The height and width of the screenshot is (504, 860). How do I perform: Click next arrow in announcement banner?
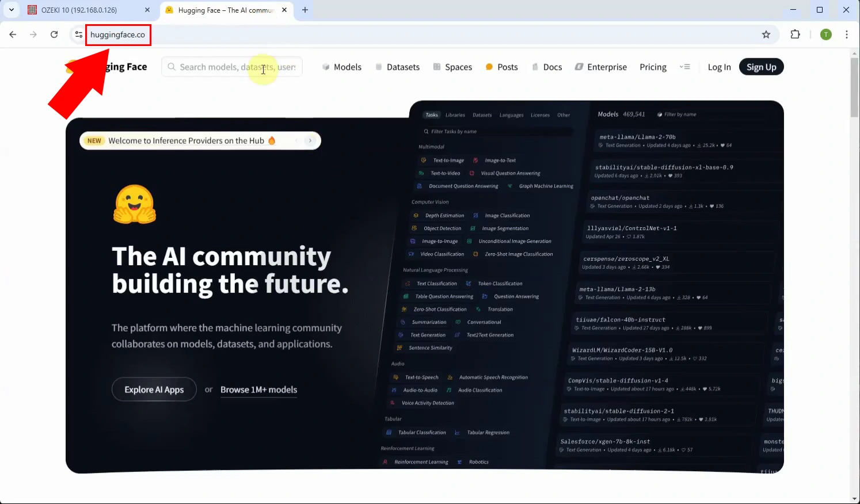pyautogui.click(x=310, y=140)
